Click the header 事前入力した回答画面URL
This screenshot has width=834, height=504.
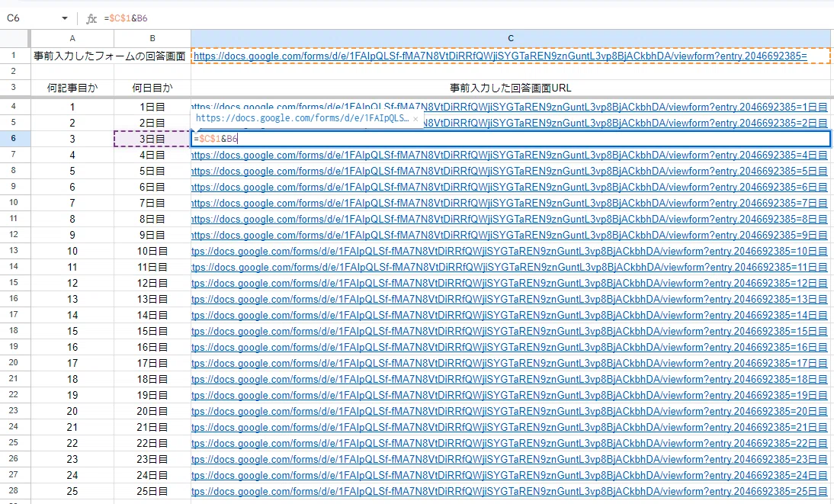click(x=511, y=88)
